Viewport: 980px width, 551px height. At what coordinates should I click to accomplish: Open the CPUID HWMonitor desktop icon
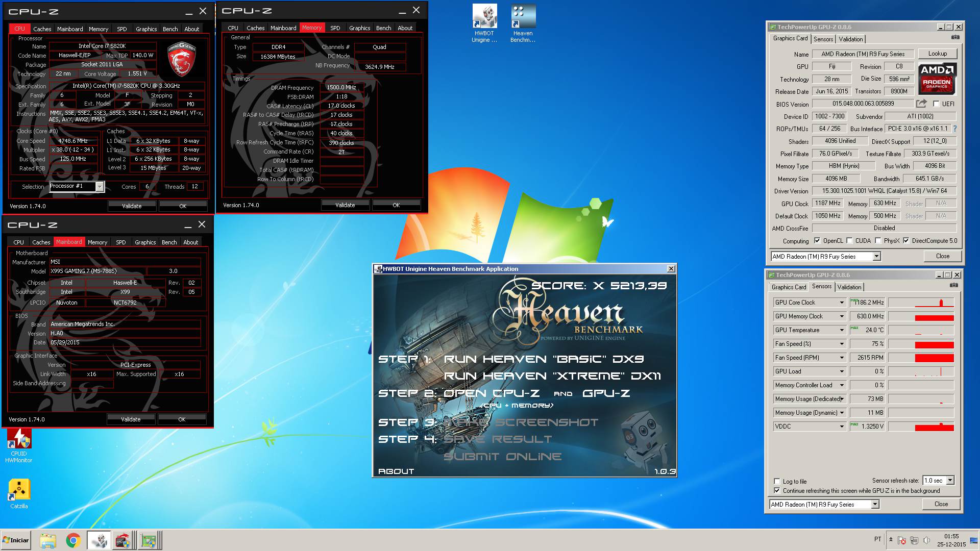(x=19, y=445)
